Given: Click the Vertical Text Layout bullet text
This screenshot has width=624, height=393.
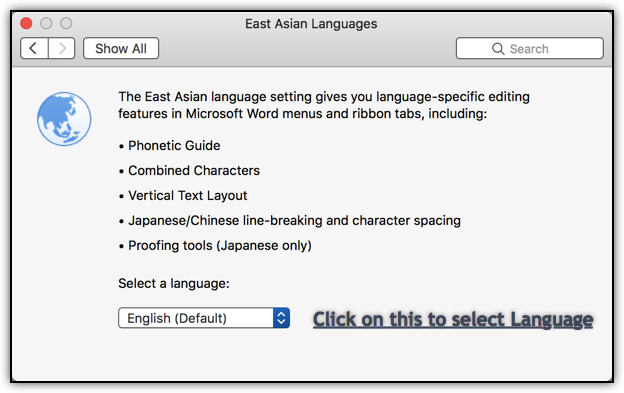Looking at the screenshot, I should coord(187,196).
